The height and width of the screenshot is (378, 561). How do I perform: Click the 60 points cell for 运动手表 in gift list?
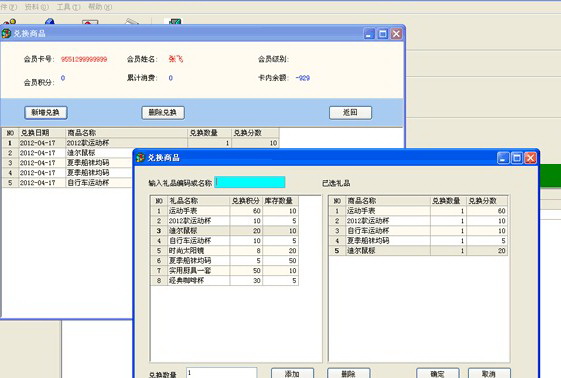click(246, 211)
